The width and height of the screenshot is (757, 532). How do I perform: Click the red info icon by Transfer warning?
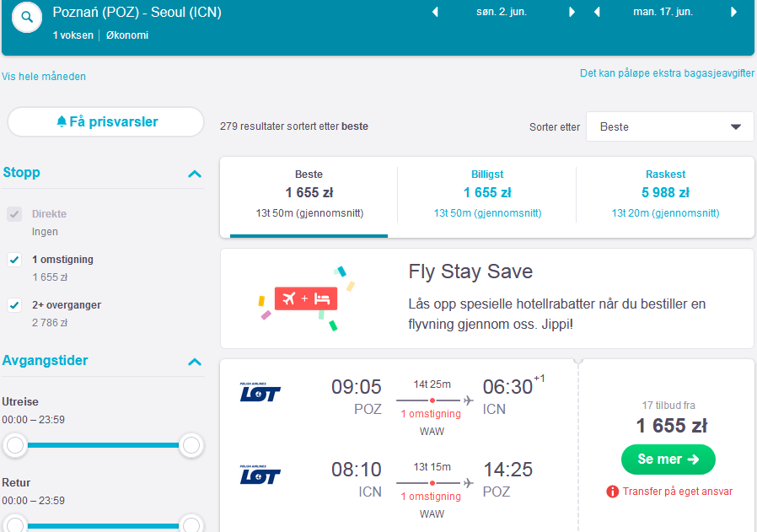(x=612, y=492)
